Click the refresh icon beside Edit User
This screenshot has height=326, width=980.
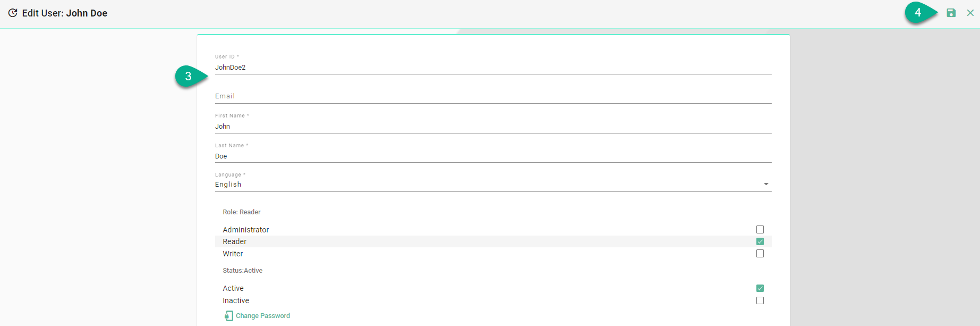click(13, 13)
